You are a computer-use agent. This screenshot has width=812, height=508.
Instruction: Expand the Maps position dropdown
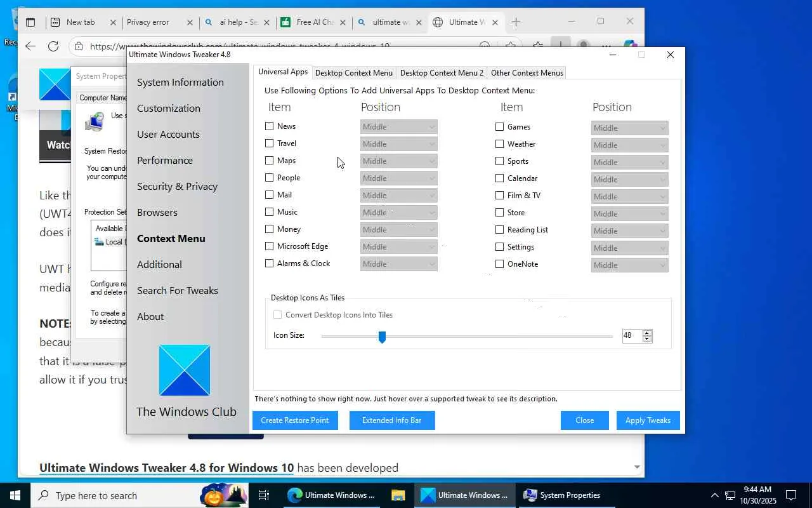pos(398,161)
